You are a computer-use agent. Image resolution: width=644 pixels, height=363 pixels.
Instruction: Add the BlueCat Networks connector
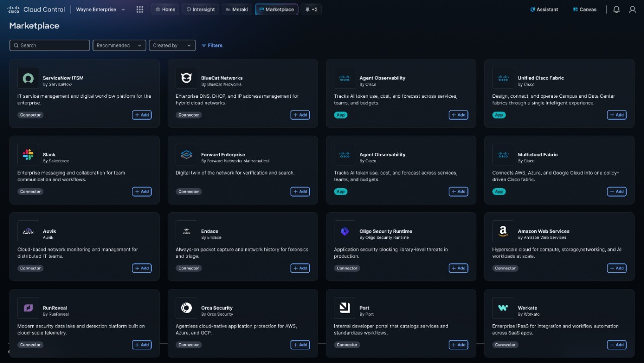[x=300, y=115]
